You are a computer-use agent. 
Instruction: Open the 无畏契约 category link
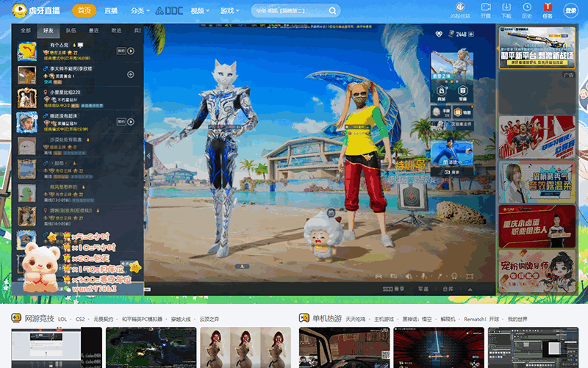pyautogui.click(x=103, y=320)
